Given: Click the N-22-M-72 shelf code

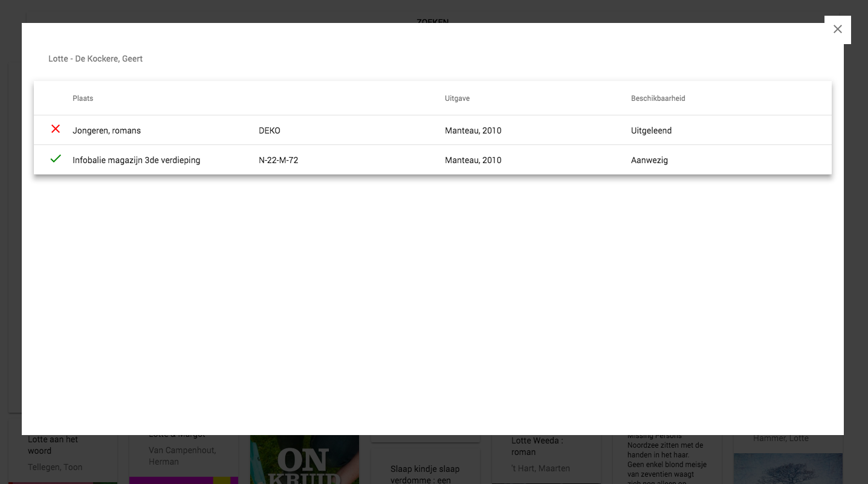Looking at the screenshot, I should click(x=278, y=160).
